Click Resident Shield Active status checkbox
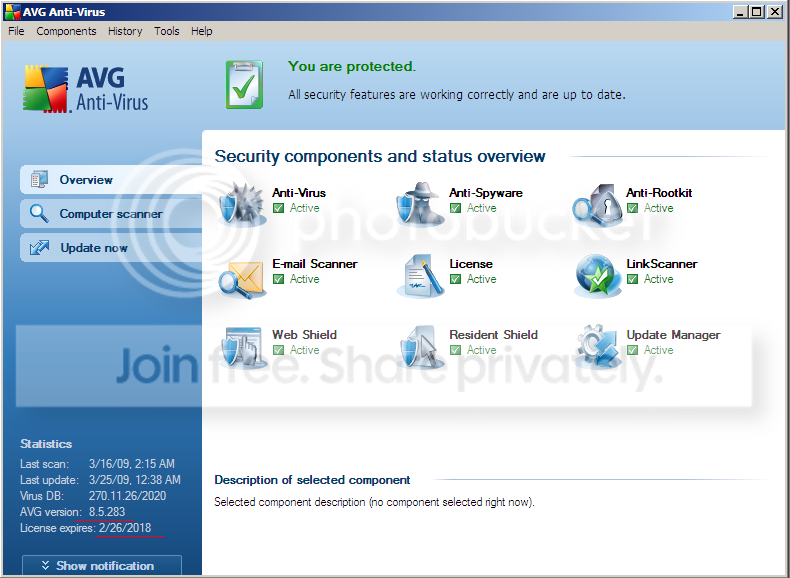 tap(455, 350)
